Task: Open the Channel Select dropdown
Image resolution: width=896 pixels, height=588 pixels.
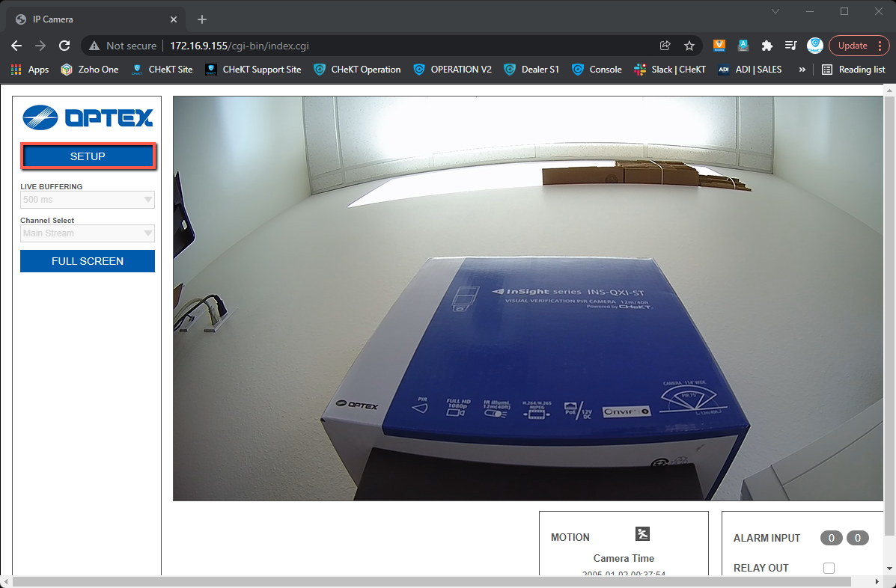Action: (88, 233)
